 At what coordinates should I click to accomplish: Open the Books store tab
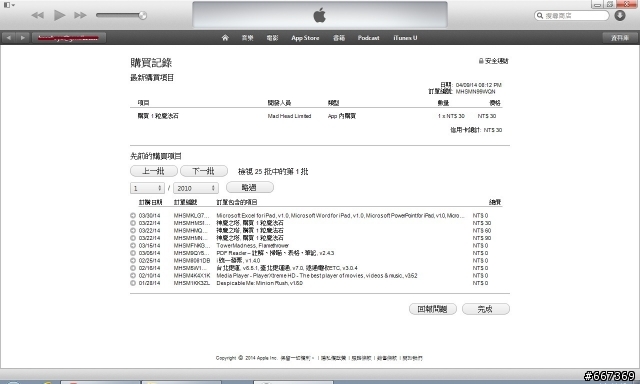[339, 38]
